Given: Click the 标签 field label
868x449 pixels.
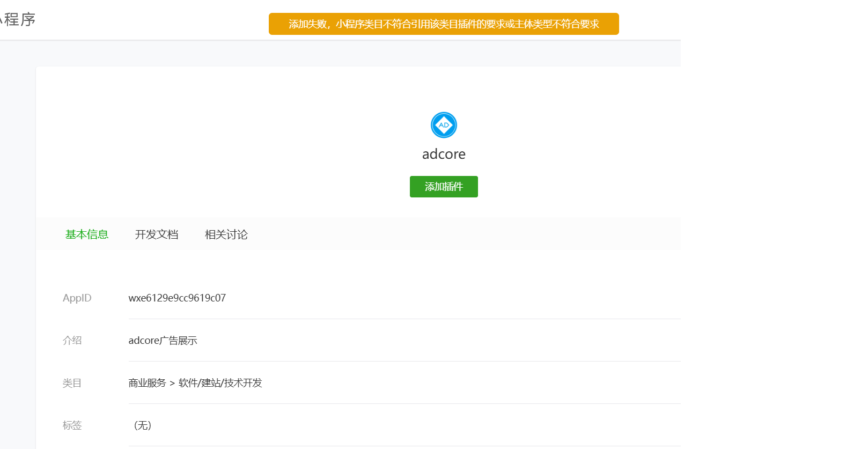Looking at the screenshot, I should [72, 425].
